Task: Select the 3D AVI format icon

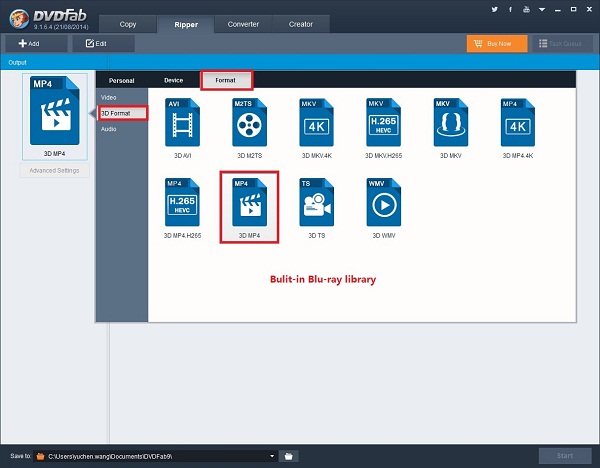Action: pos(183,122)
